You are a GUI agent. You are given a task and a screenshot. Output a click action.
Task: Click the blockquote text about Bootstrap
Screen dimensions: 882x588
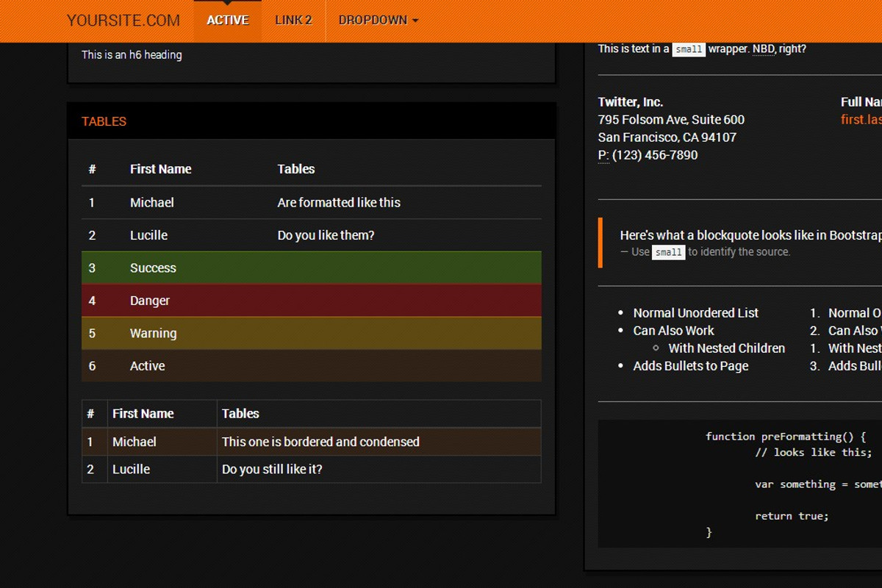point(750,235)
